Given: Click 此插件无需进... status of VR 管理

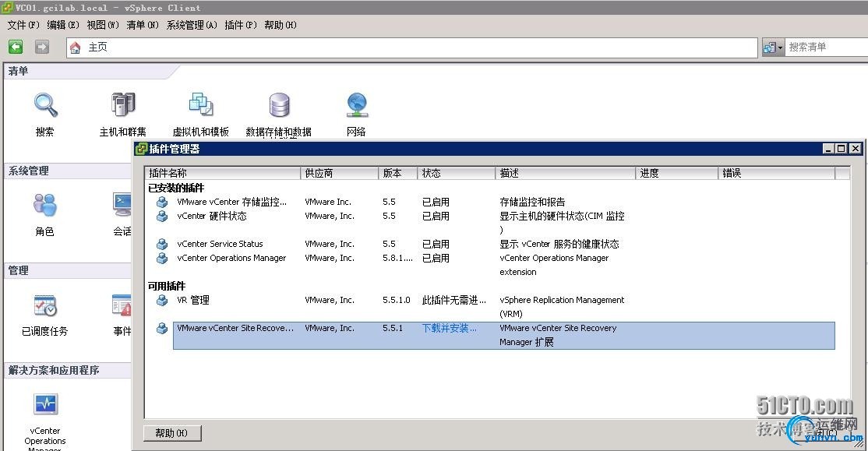Looking at the screenshot, I should pyautogui.click(x=454, y=300).
